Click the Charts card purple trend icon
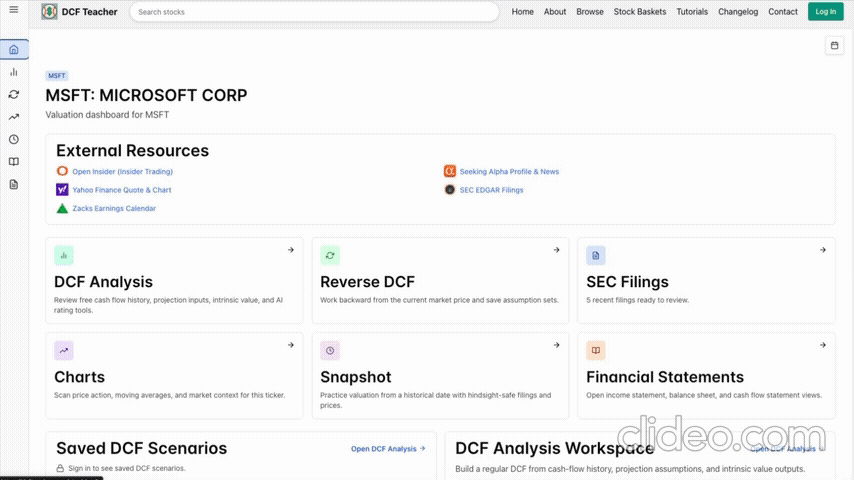This screenshot has width=854, height=480. 64,351
